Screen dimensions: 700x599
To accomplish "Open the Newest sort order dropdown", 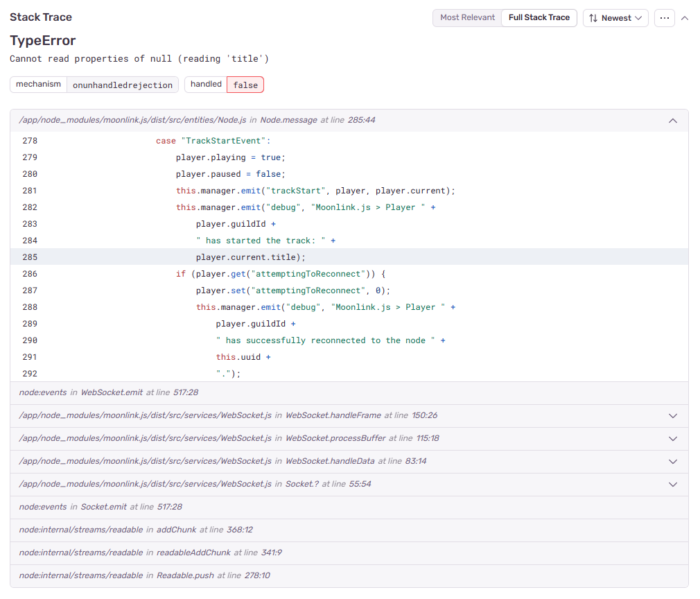I will 615,18.
